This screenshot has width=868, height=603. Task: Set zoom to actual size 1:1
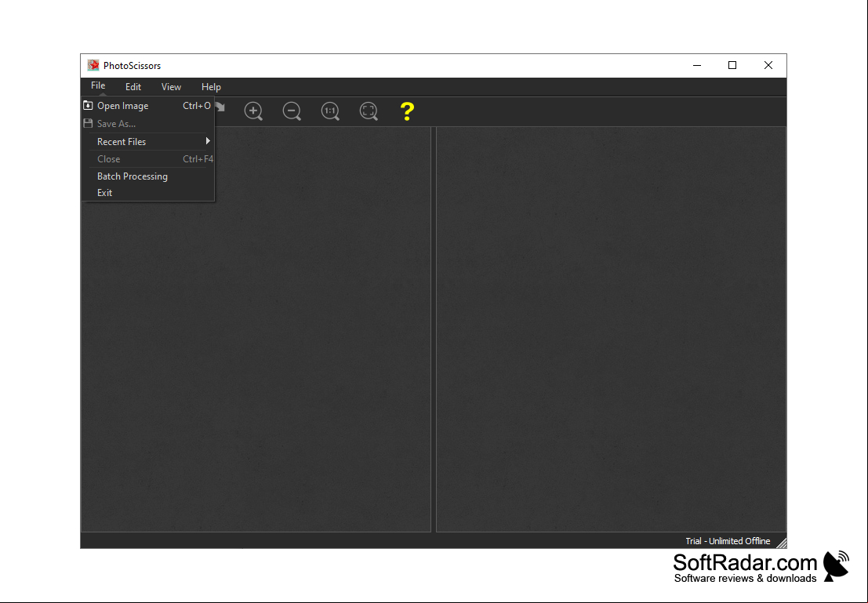pyautogui.click(x=330, y=111)
